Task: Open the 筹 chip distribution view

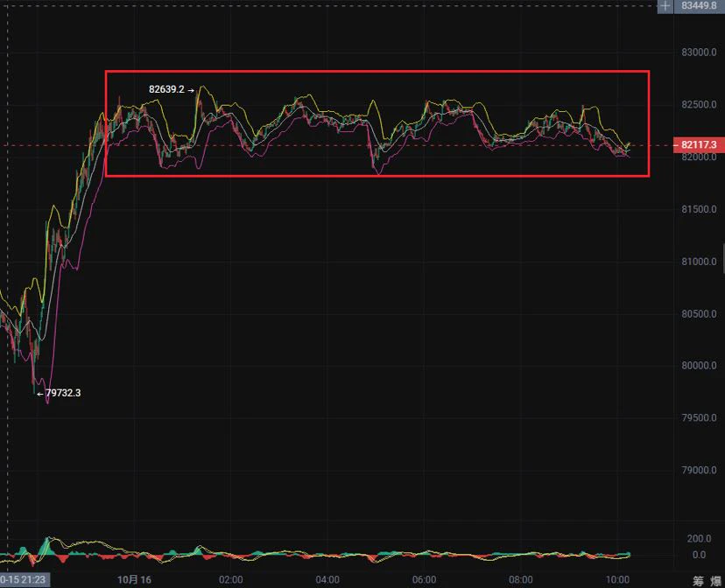Action: click(x=698, y=581)
